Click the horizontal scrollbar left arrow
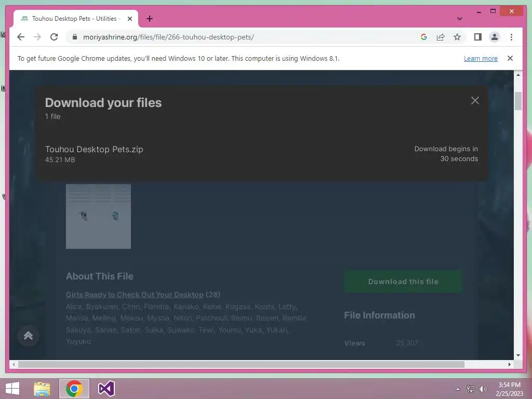The width and height of the screenshot is (532, 399). click(14, 364)
